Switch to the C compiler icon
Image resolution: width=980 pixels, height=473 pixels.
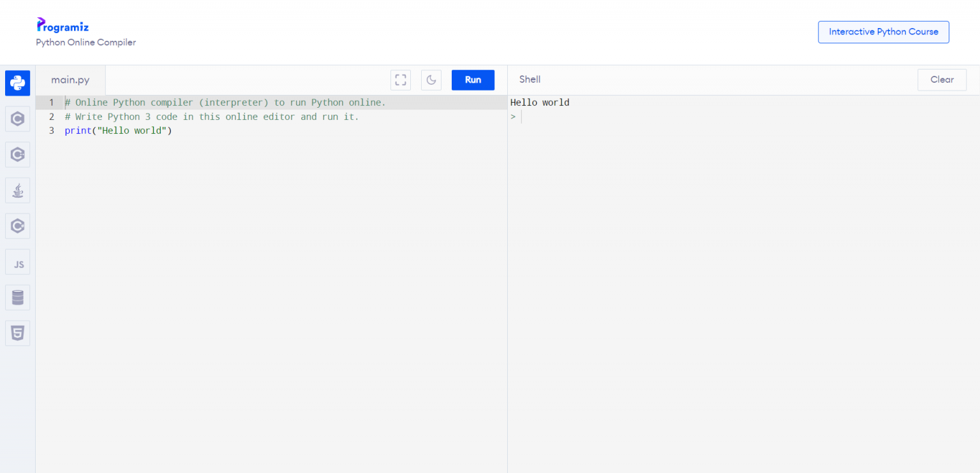17,119
